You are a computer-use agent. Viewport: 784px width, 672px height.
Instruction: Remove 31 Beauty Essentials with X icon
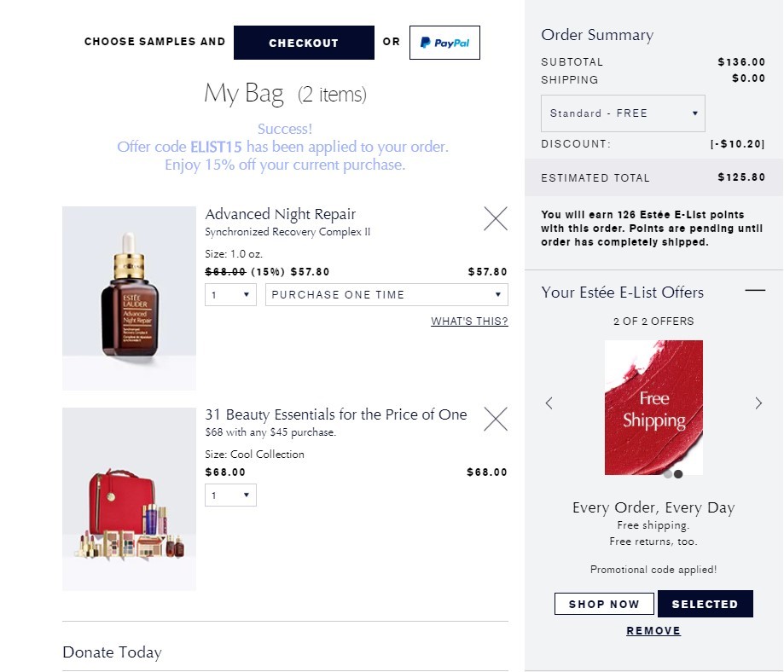click(496, 419)
